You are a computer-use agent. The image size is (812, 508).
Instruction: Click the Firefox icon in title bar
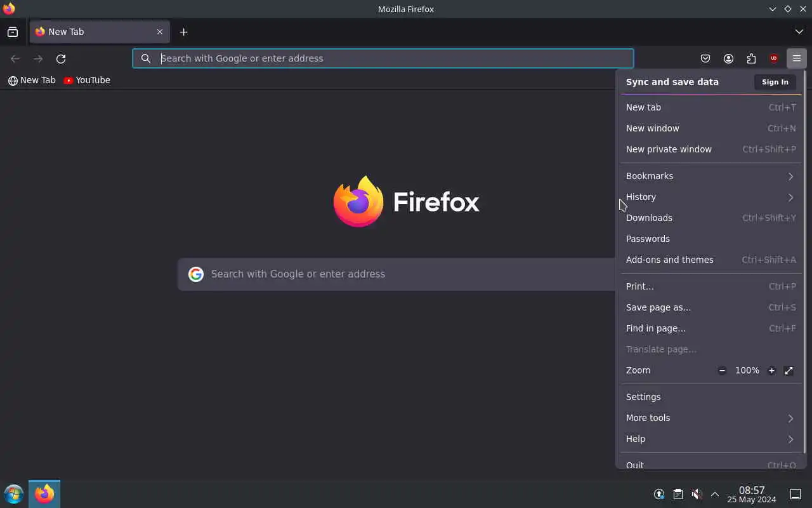[x=9, y=9]
